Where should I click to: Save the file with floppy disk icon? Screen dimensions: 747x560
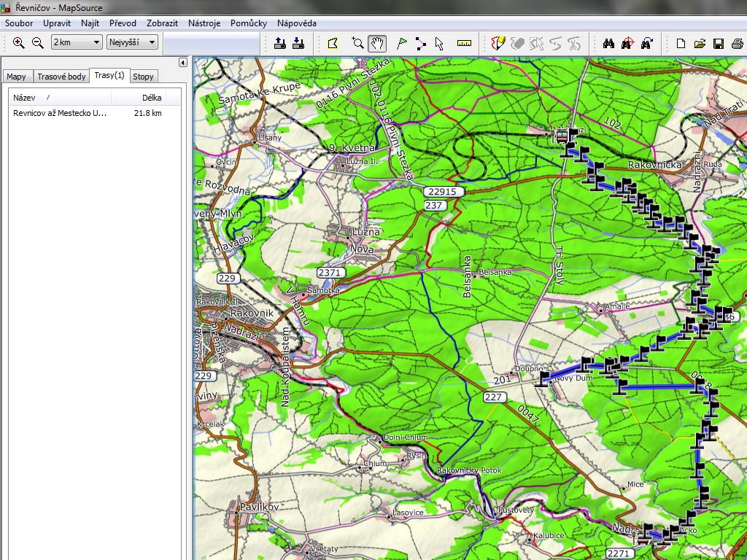coord(718,43)
